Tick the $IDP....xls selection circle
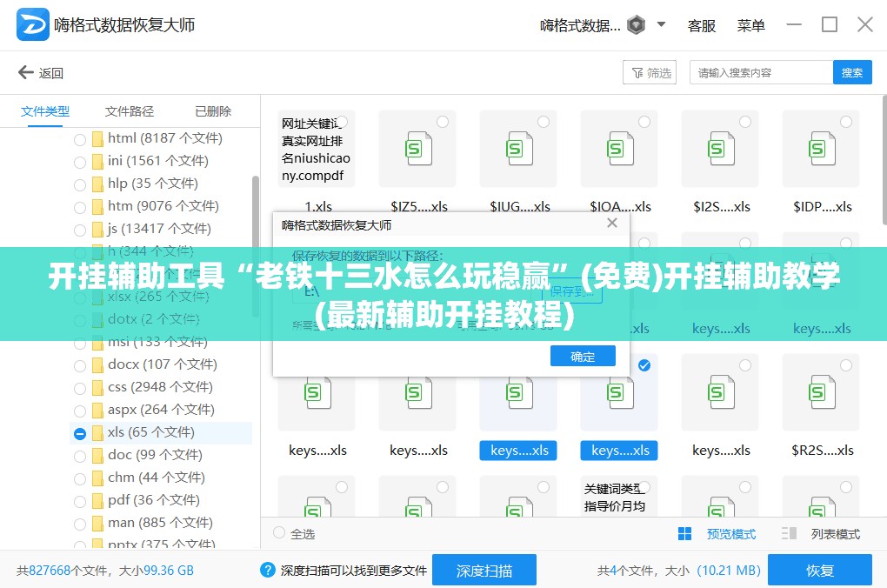The image size is (887, 588). tap(846, 122)
